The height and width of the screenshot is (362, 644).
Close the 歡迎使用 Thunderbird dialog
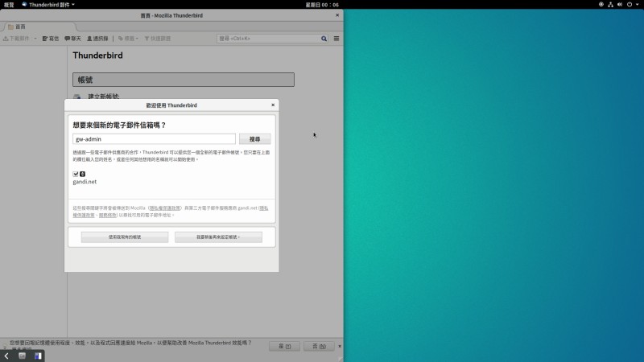click(x=273, y=105)
